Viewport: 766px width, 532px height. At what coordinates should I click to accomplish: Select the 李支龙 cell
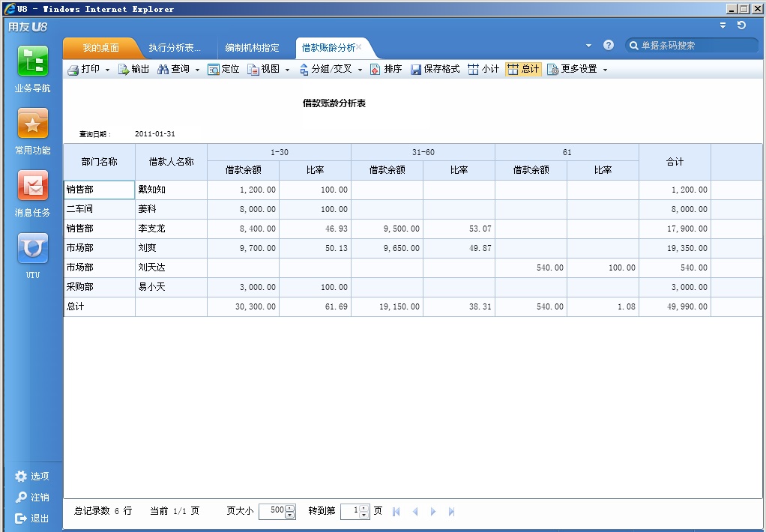(171, 229)
